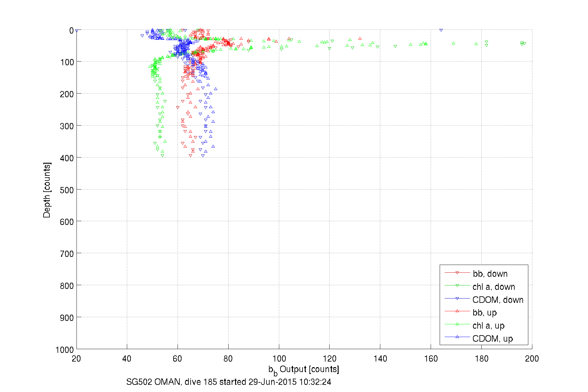Click the isolated blue triangle near x=164

point(441,30)
